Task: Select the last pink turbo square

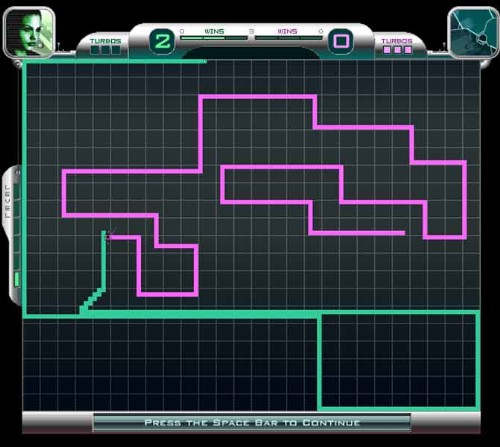Action: (x=408, y=50)
